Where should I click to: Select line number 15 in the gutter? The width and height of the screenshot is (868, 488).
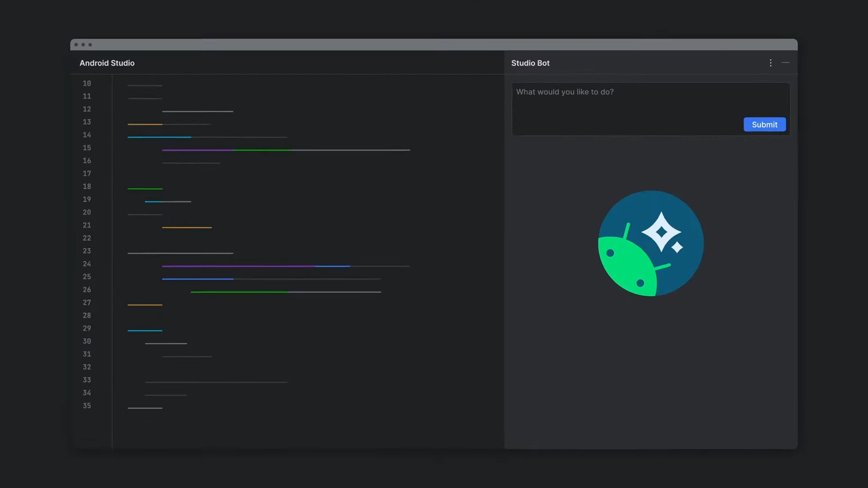(86, 148)
